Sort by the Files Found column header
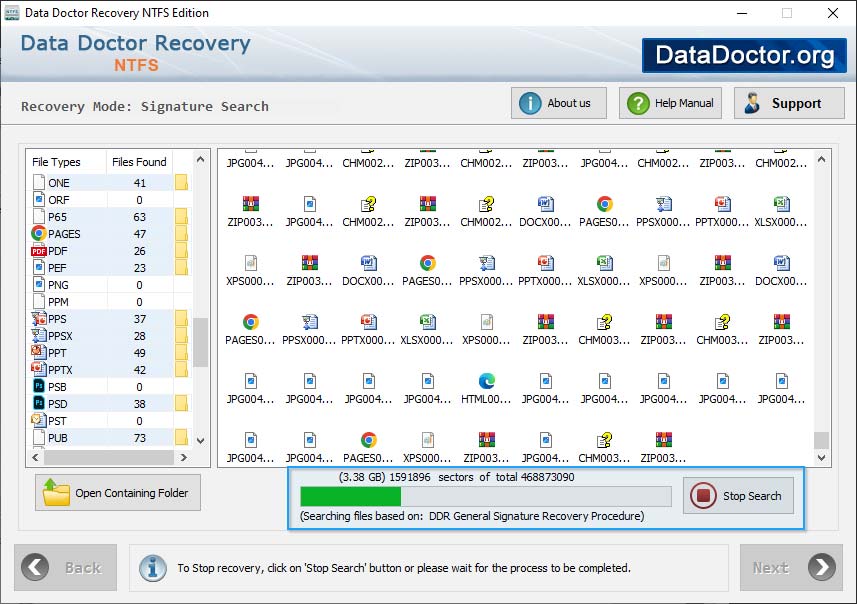The width and height of the screenshot is (857, 604). [x=139, y=162]
